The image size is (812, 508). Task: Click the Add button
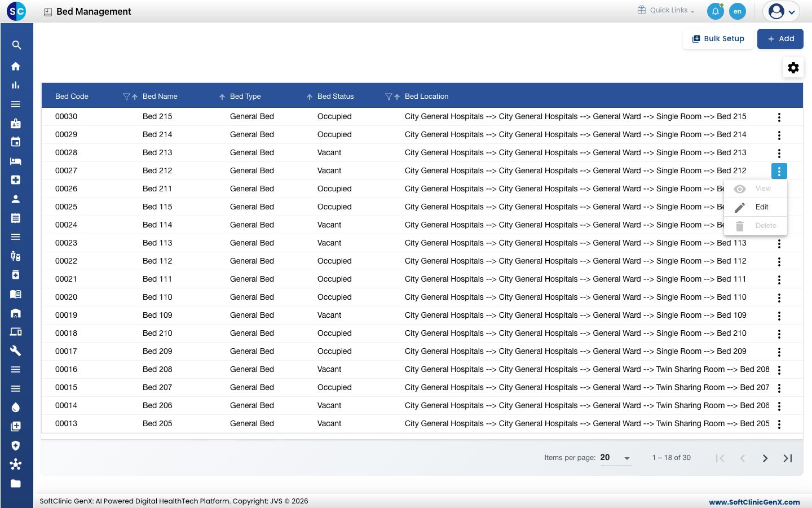[x=780, y=39]
